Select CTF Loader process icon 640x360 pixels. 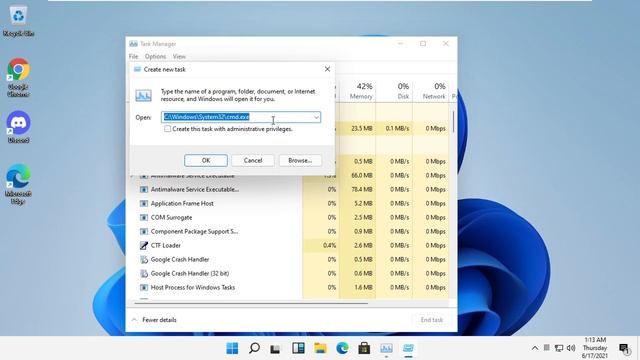click(x=144, y=245)
